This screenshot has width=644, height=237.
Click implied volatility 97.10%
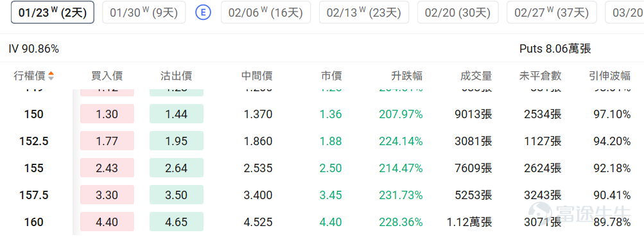coord(612,114)
